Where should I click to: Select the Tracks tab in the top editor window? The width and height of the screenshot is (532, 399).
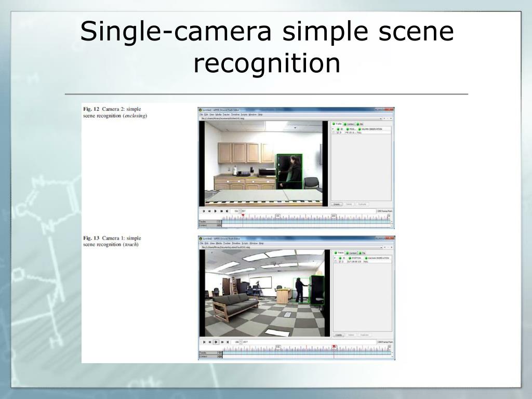pyautogui.click(x=337, y=124)
